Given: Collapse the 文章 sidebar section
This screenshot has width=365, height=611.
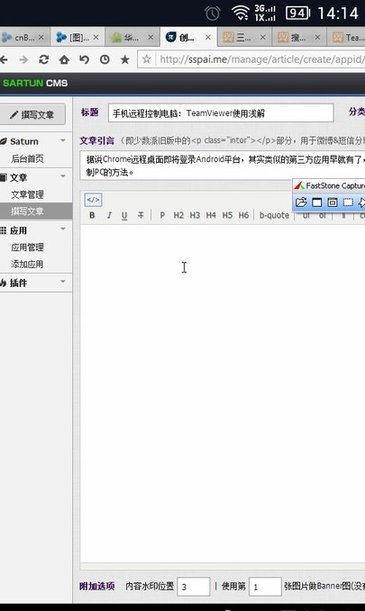Looking at the screenshot, I should tap(63, 177).
